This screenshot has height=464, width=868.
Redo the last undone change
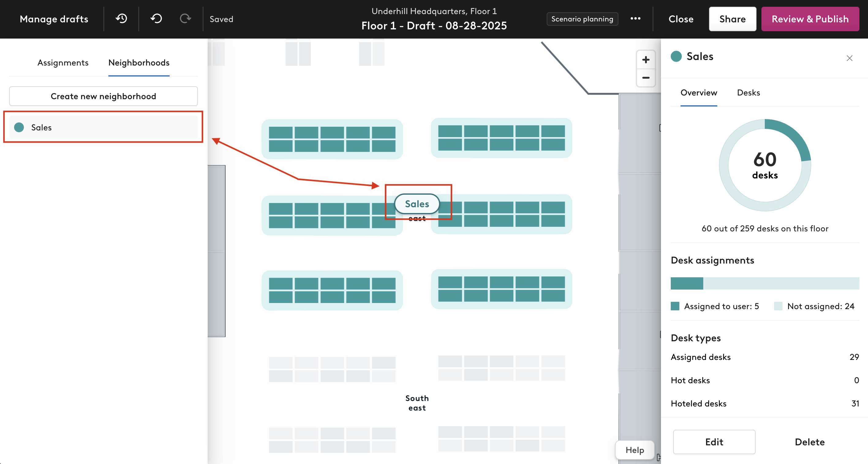coord(185,19)
